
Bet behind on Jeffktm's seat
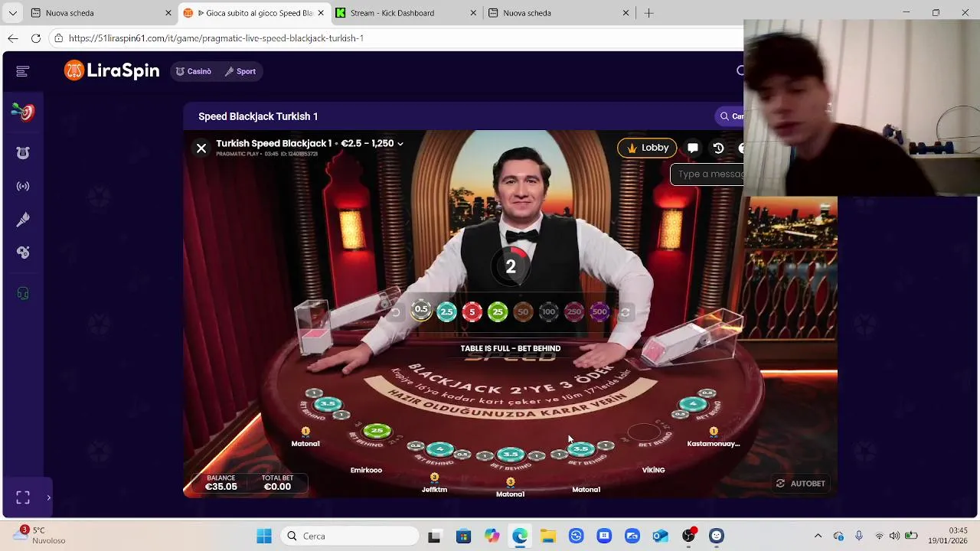pyautogui.click(x=439, y=449)
